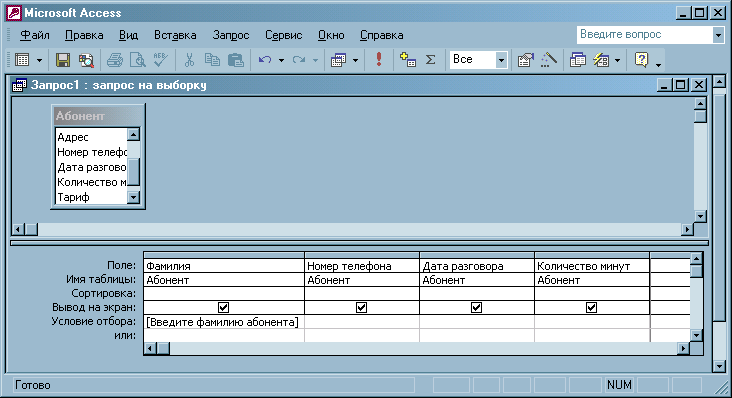
Task: Open the Окно menu
Action: pos(331,35)
